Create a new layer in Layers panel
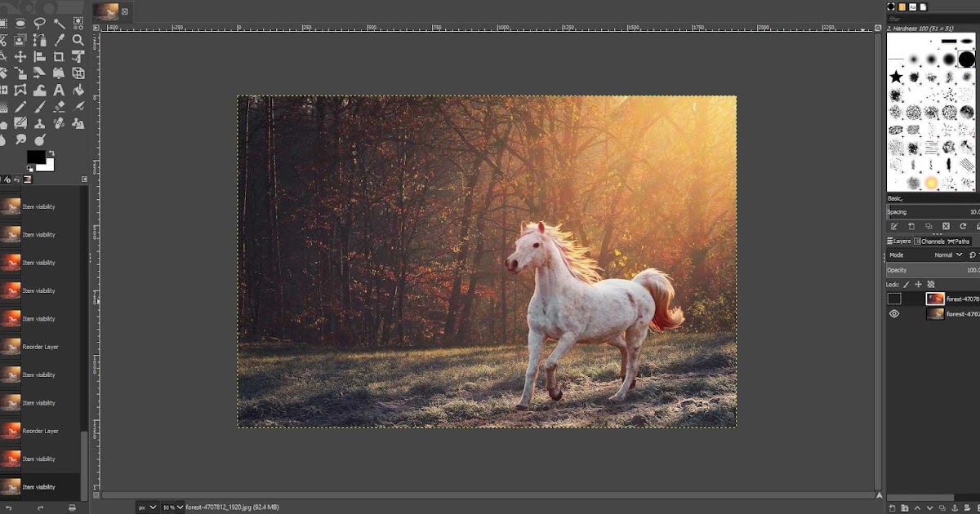 pos(892,508)
